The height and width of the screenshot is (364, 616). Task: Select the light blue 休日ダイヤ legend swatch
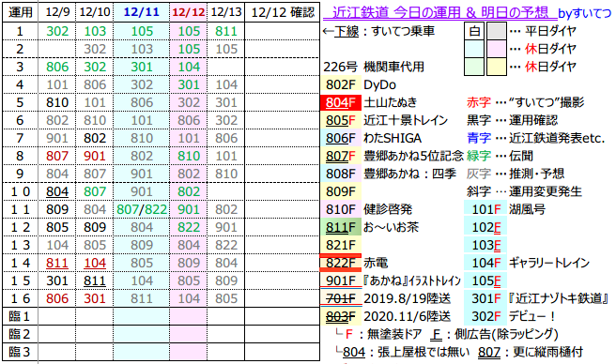pyautogui.click(x=474, y=49)
